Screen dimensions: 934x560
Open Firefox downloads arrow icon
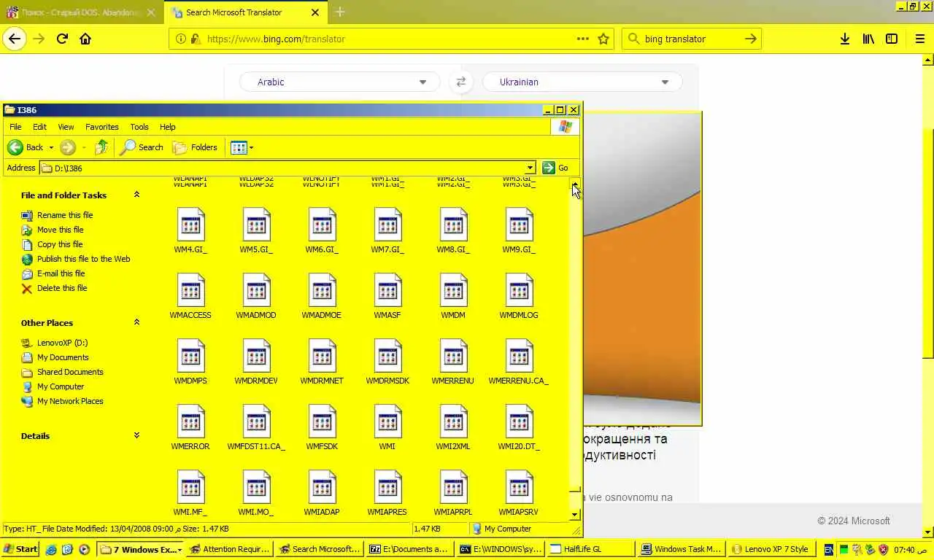pos(845,39)
